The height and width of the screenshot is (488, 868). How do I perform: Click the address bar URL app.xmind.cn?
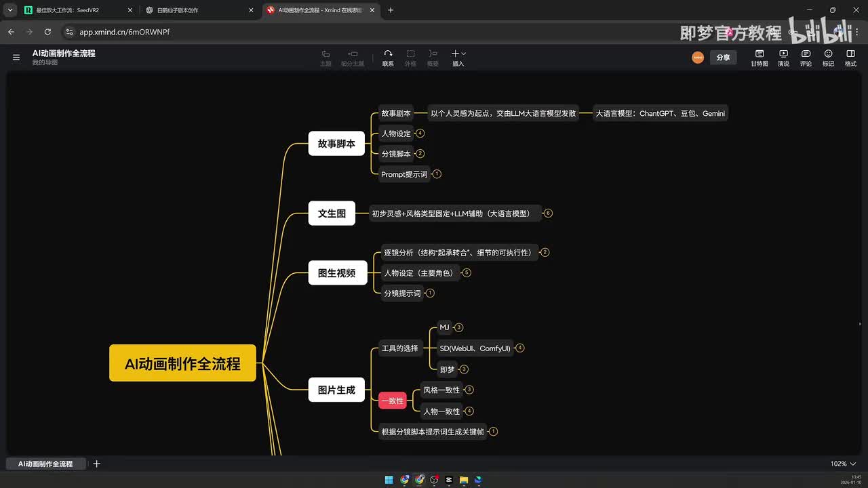[125, 32]
